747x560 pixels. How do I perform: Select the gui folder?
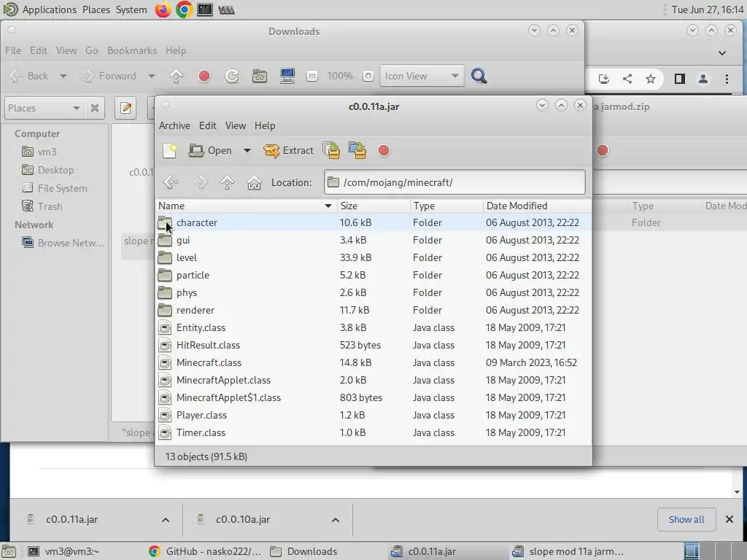[x=373, y=240]
